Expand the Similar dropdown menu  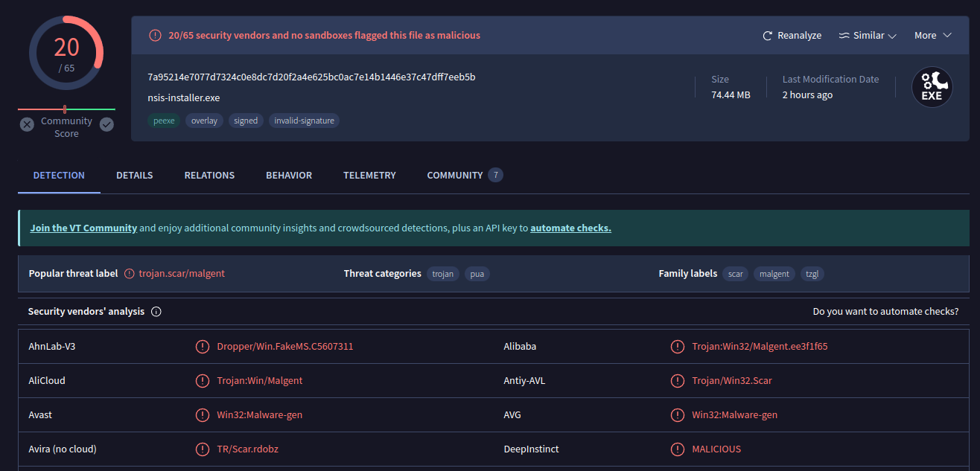[868, 36]
